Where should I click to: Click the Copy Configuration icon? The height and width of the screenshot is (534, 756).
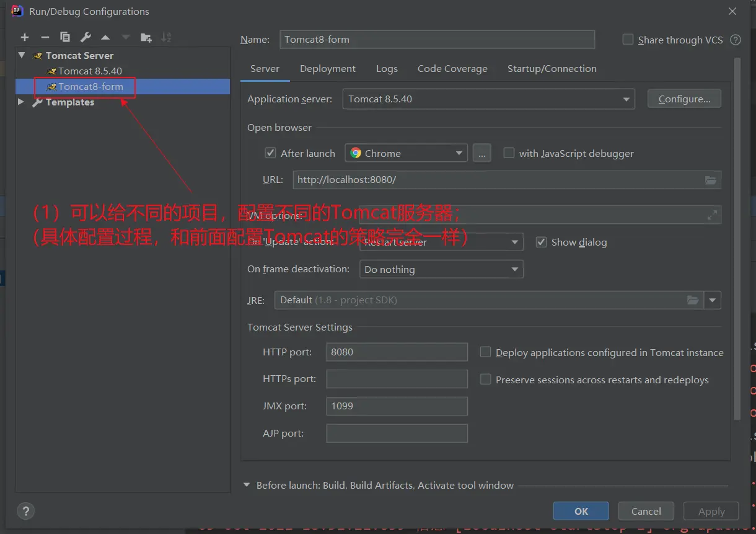click(x=65, y=38)
